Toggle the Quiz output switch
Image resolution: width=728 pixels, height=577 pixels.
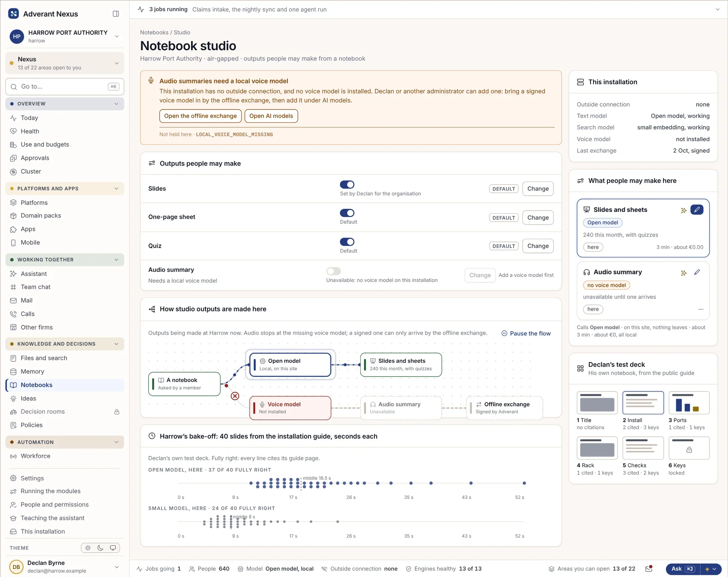click(347, 242)
